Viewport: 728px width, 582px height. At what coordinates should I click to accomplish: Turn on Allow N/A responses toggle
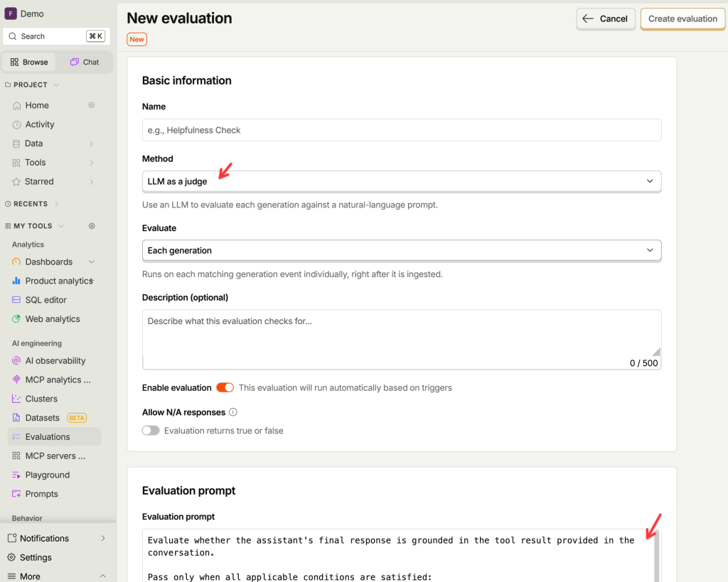[x=151, y=431]
